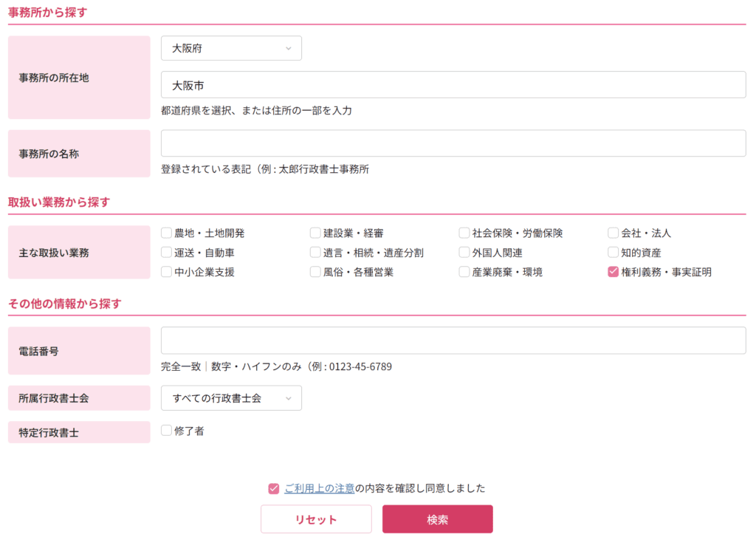Select the 風俗・各種営業 checkbox
The height and width of the screenshot is (543, 756).
[x=315, y=272]
